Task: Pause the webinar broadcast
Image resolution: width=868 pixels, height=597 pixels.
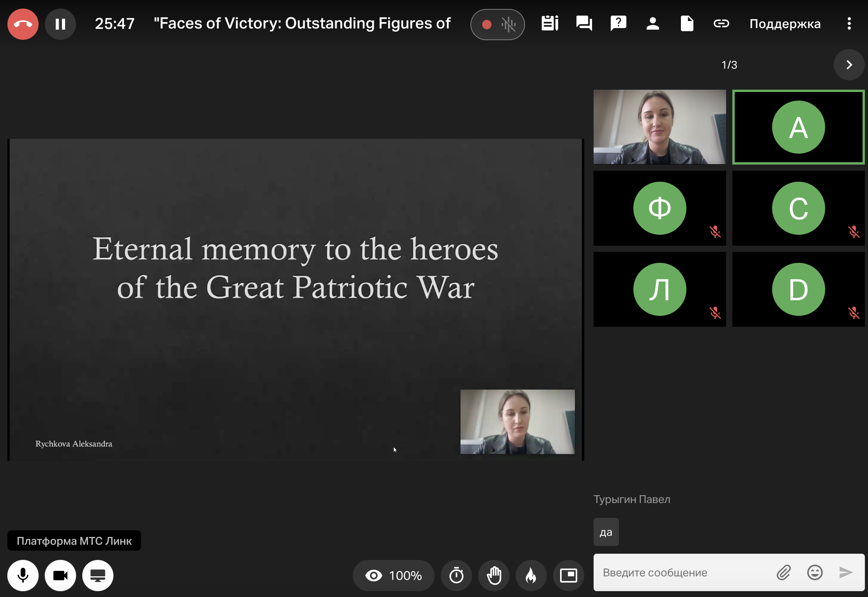Action: (x=60, y=24)
